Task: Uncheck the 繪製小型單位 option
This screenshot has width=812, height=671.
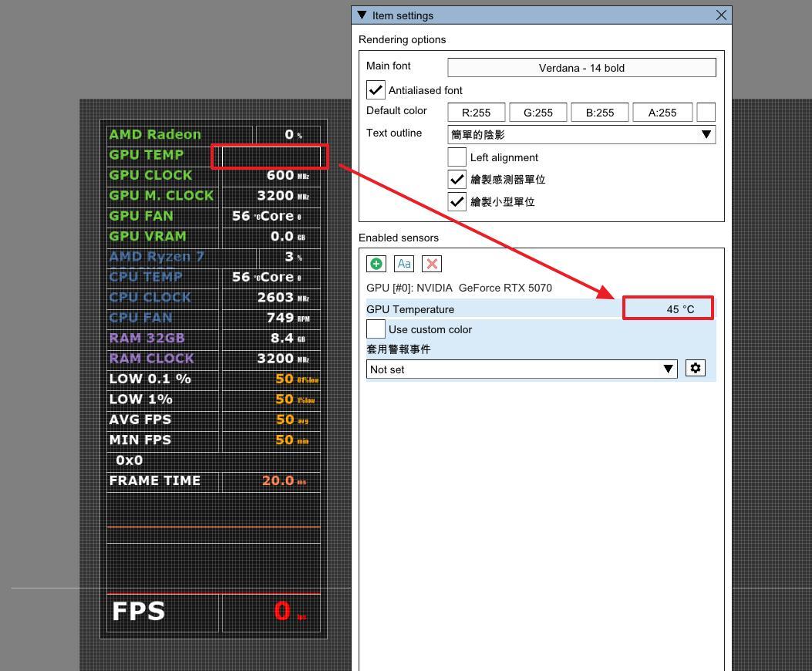Action: pos(456,201)
